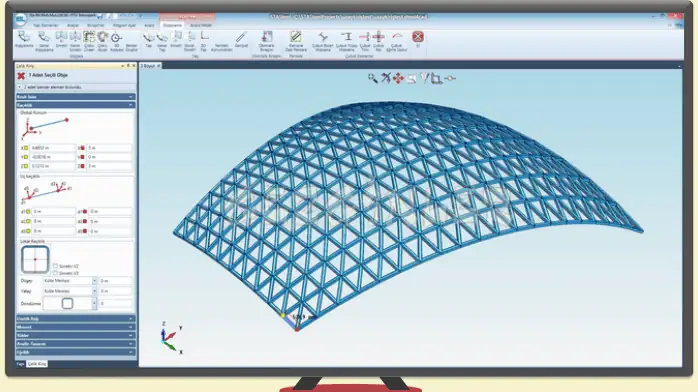698x392 pixels.
Task: Expand the bottom collapsed section of the panel
Action: click(75, 352)
